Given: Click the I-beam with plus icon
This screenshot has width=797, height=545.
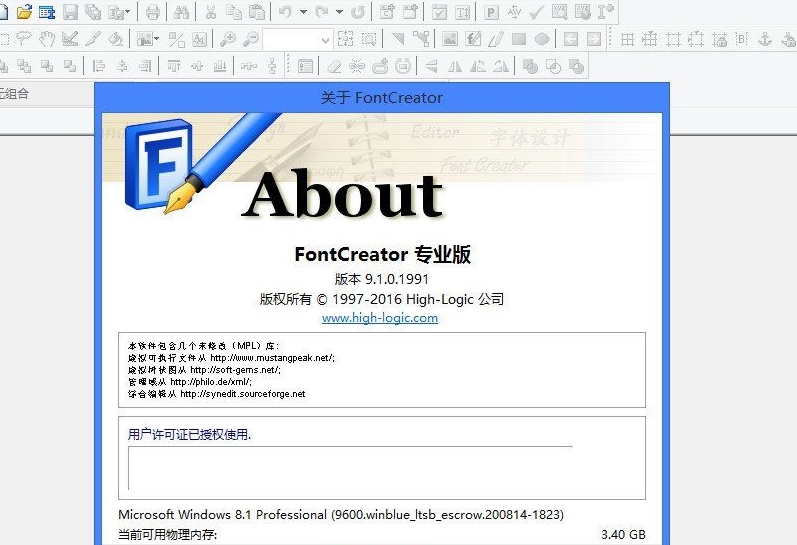Looking at the screenshot, I should click(x=606, y=12).
